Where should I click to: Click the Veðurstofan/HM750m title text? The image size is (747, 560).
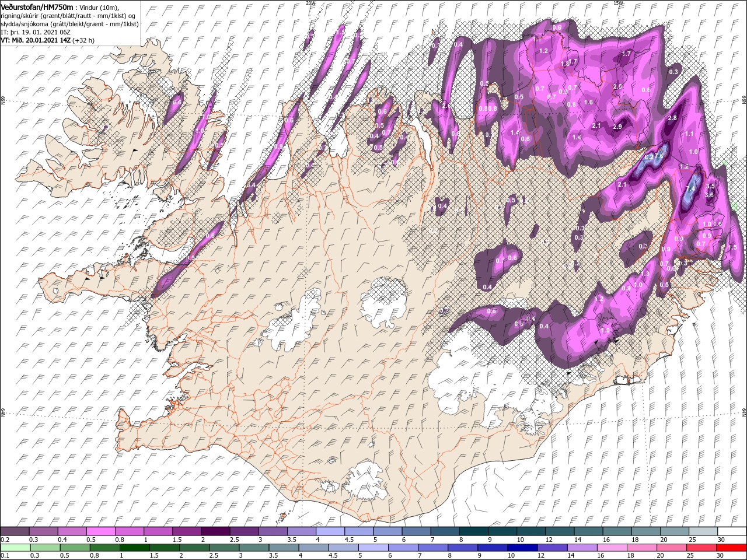tap(37, 6)
